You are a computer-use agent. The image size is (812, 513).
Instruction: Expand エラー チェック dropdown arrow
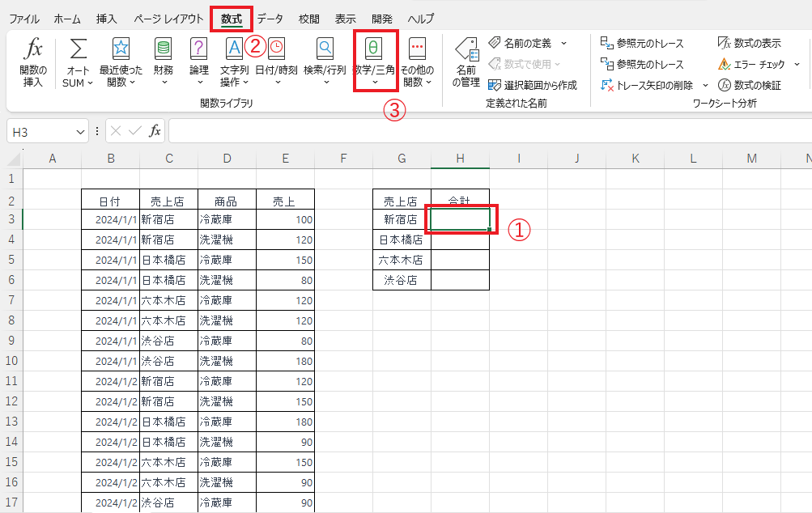point(797,65)
